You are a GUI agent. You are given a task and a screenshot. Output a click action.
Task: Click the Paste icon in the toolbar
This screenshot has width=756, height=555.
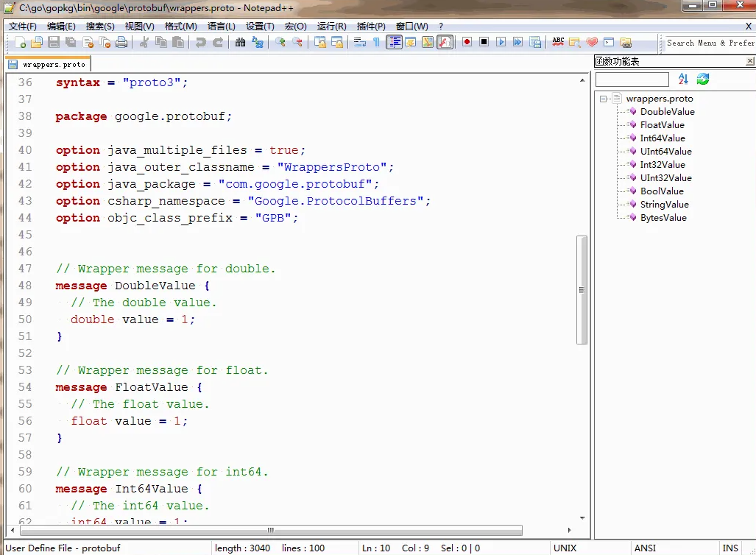point(178,43)
